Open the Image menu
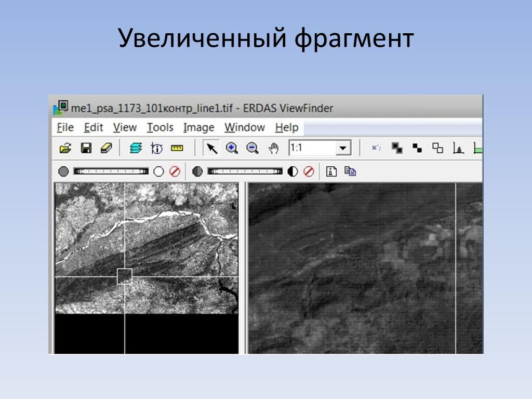This screenshot has width=532, height=399. [x=199, y=128]
